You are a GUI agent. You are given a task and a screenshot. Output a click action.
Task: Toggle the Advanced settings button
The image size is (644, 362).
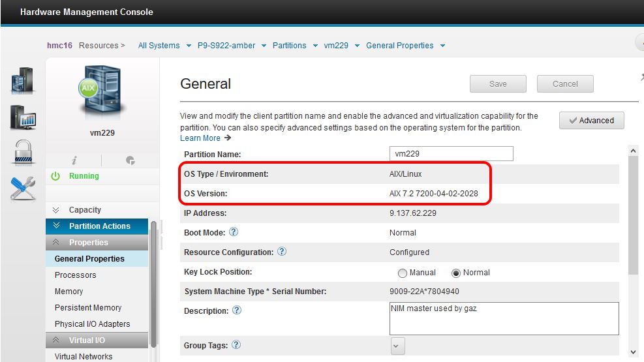[x=591, y=120]
